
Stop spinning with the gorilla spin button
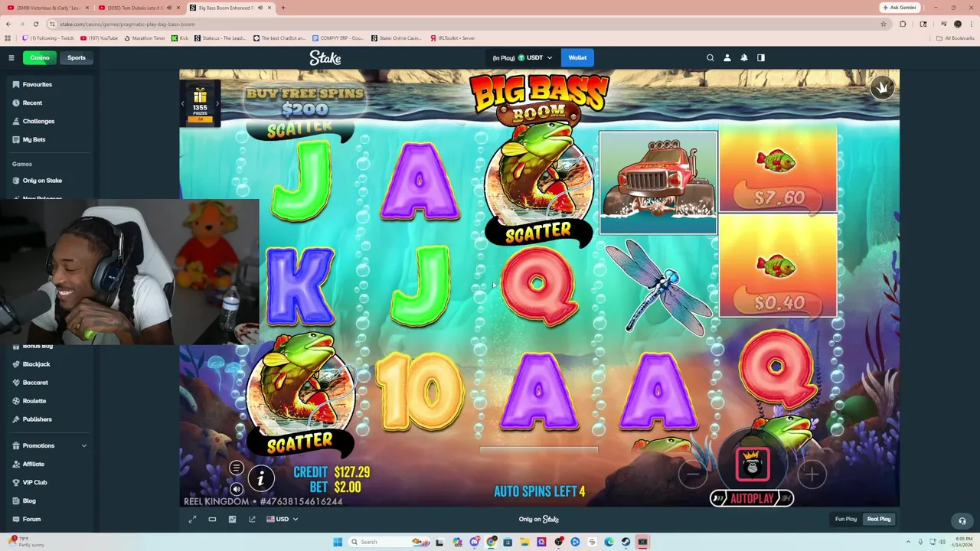[752, 464]
